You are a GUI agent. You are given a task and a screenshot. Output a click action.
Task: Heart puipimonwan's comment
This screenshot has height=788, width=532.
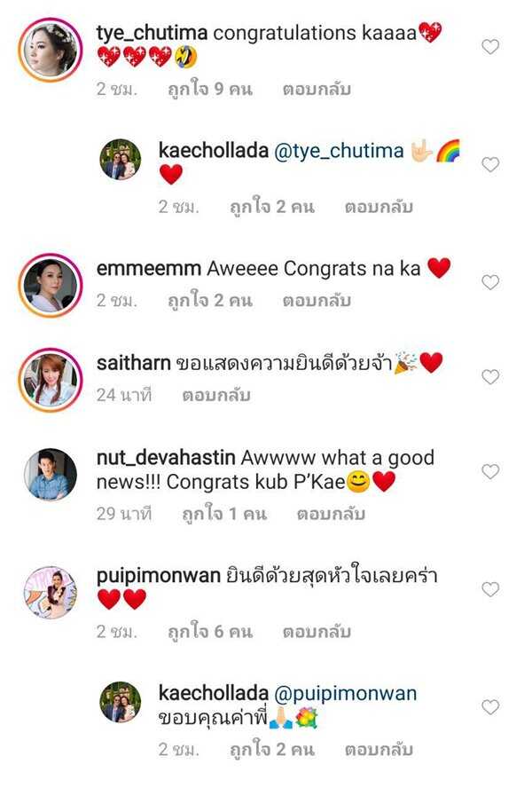[490, 589]
